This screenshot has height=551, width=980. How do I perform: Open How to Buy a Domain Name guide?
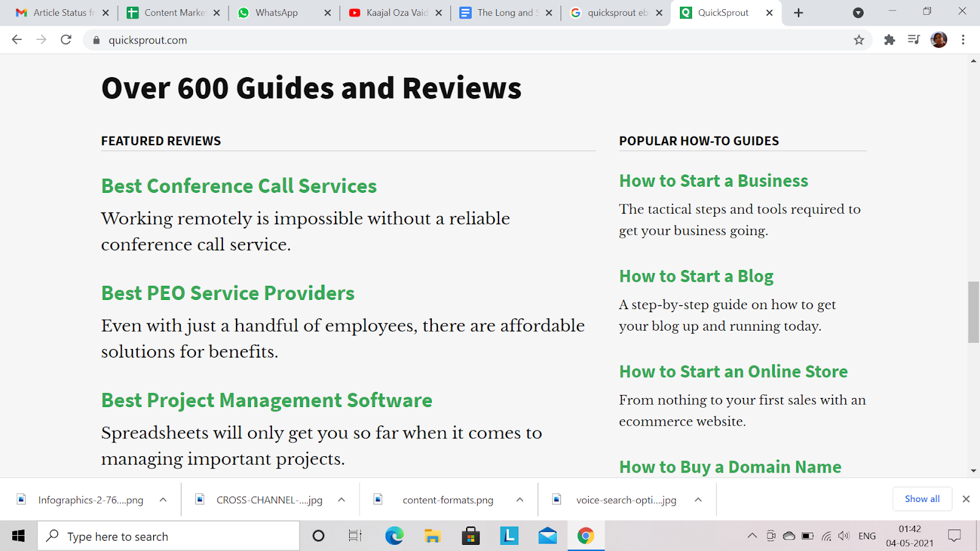point(730,467)
